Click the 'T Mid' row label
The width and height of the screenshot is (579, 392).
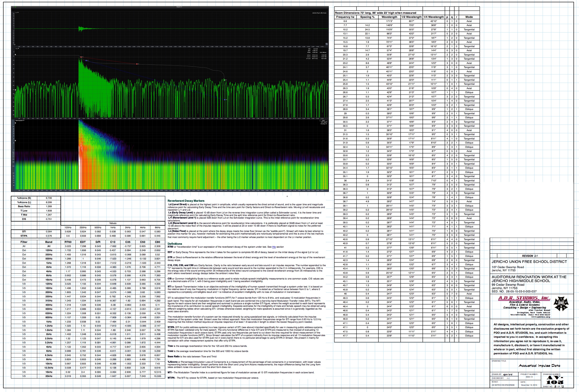24,215
